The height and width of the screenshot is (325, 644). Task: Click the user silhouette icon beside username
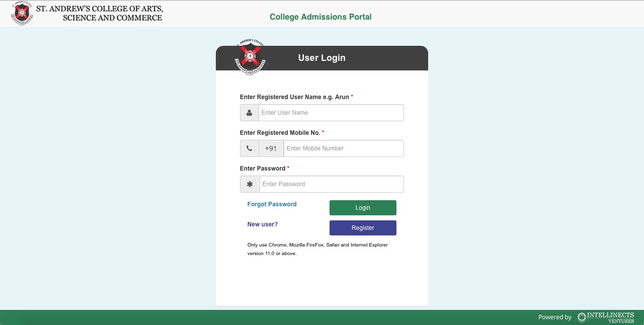coord(250,113)
